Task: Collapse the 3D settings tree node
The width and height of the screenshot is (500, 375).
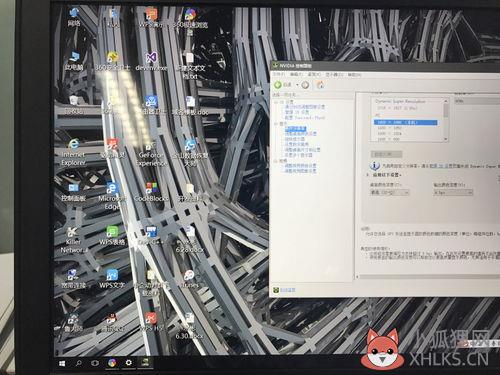Action: (276, 102)
